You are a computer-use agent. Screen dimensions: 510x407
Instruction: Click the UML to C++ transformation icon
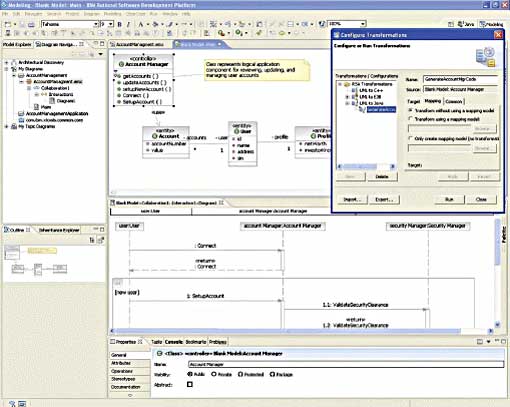[x=355, y=90]
